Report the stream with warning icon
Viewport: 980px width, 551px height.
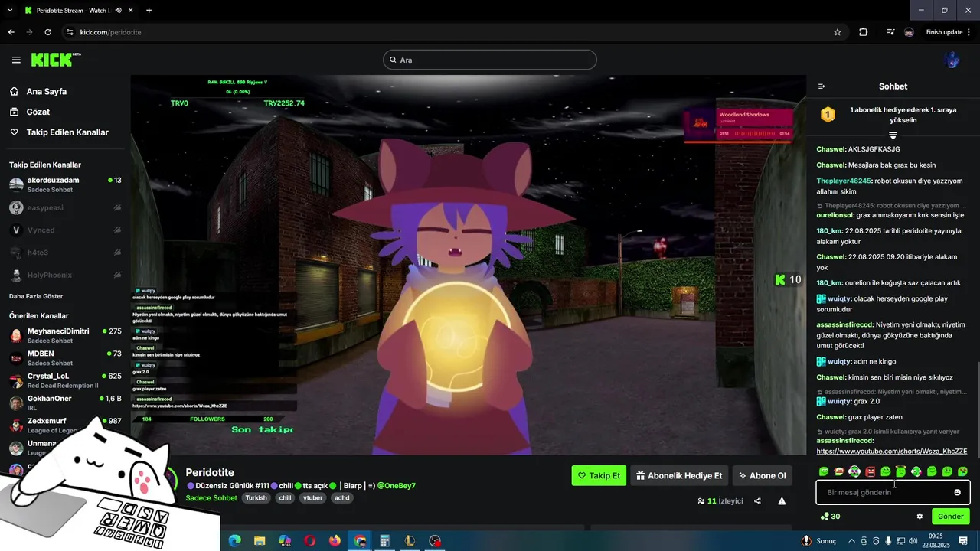click(x=782, y=501)
